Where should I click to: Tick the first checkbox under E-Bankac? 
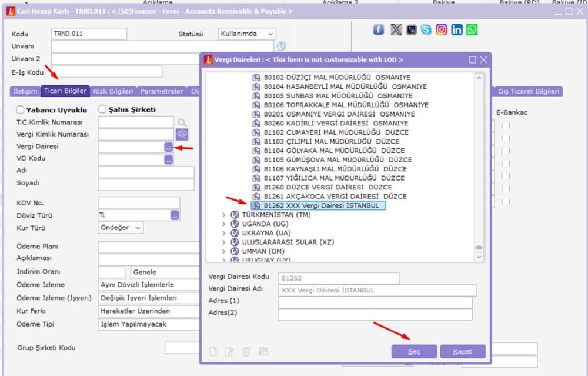506,126
